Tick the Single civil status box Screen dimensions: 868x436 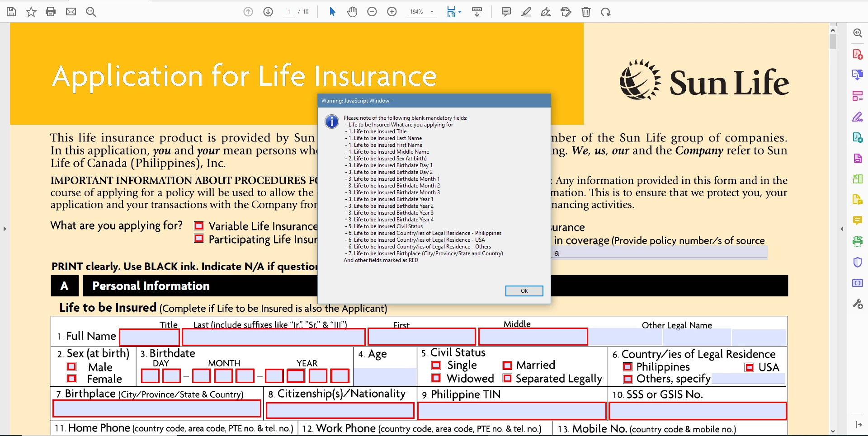[436, 365]
